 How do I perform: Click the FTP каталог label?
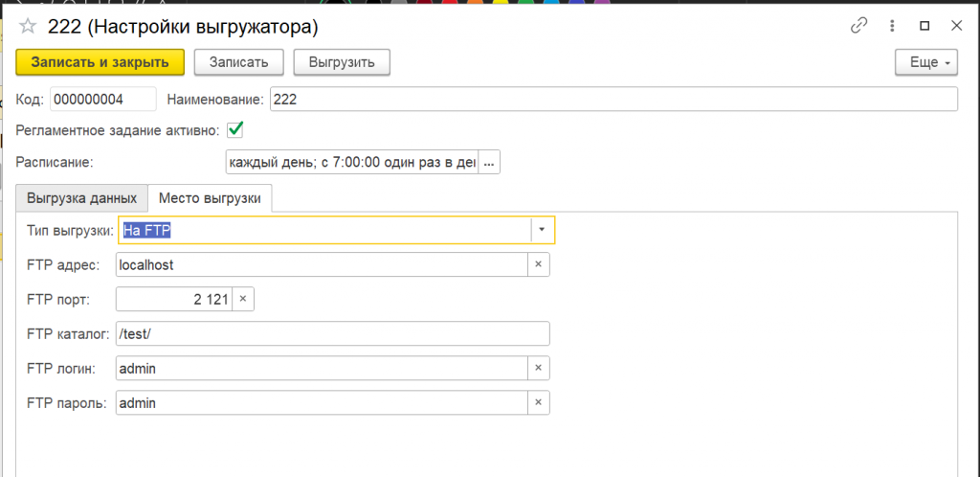[x=69, y=334]
